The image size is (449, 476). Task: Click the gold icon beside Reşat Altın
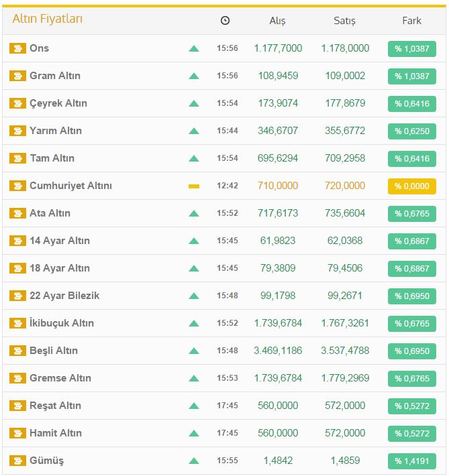click(x=17, y=406)
